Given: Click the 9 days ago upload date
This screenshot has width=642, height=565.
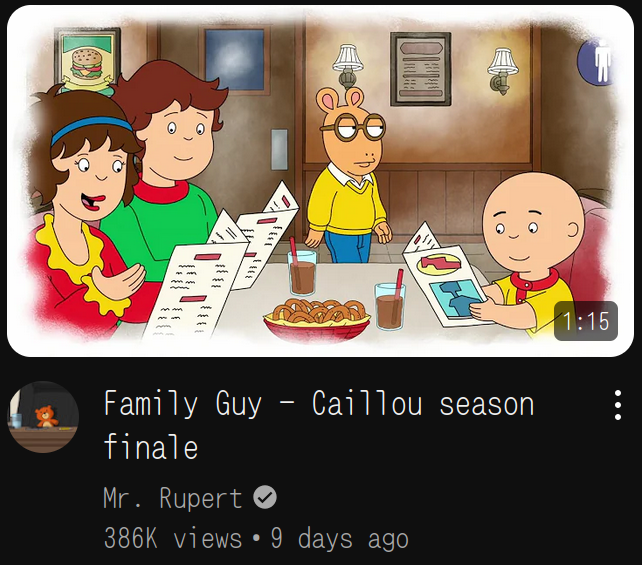Looking at the screenshot, I should [339, 538].
